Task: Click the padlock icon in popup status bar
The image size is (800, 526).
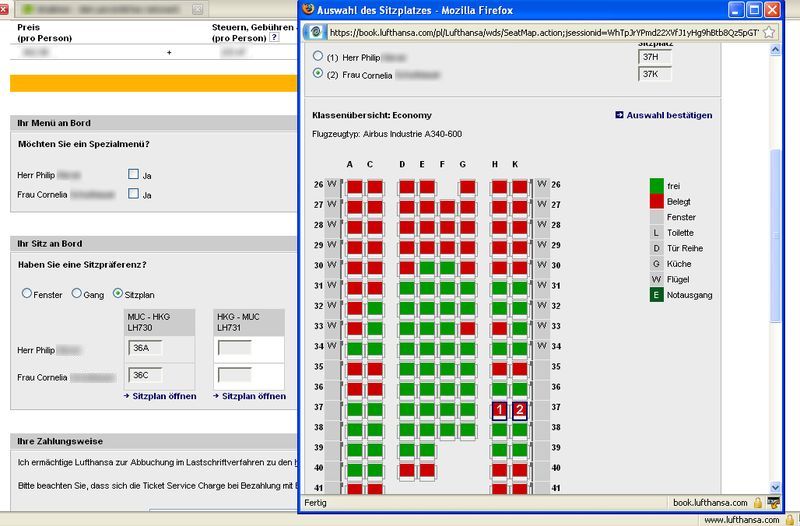Action: 758,503
